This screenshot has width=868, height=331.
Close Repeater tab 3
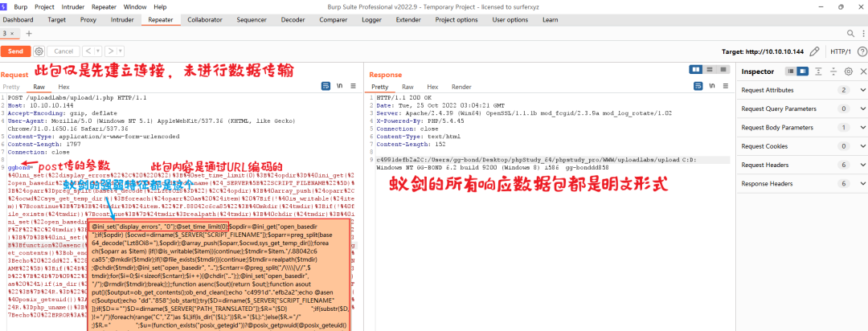pos(11,34)
